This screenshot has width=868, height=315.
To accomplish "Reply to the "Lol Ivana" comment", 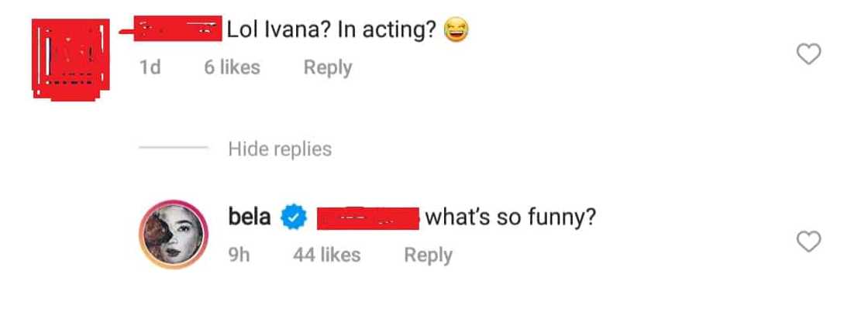I will click(327, 68).
